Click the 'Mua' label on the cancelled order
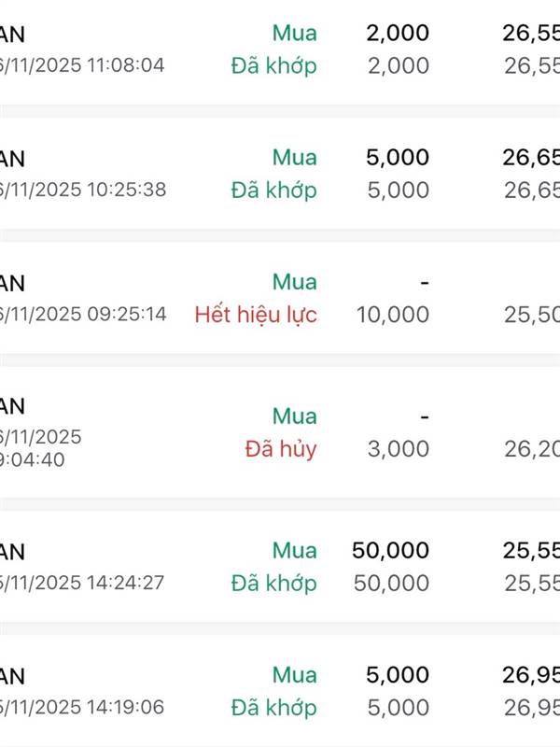The image size is (560, 747). (x=295, y=416)
